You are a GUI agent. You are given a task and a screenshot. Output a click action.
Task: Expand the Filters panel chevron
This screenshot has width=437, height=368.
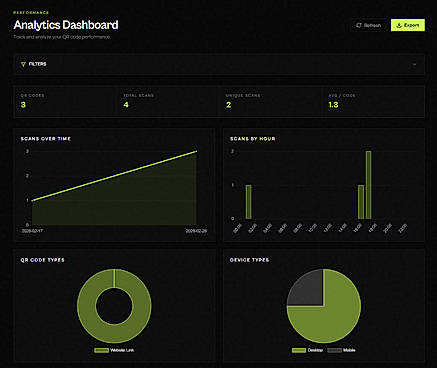click(414, 64)
